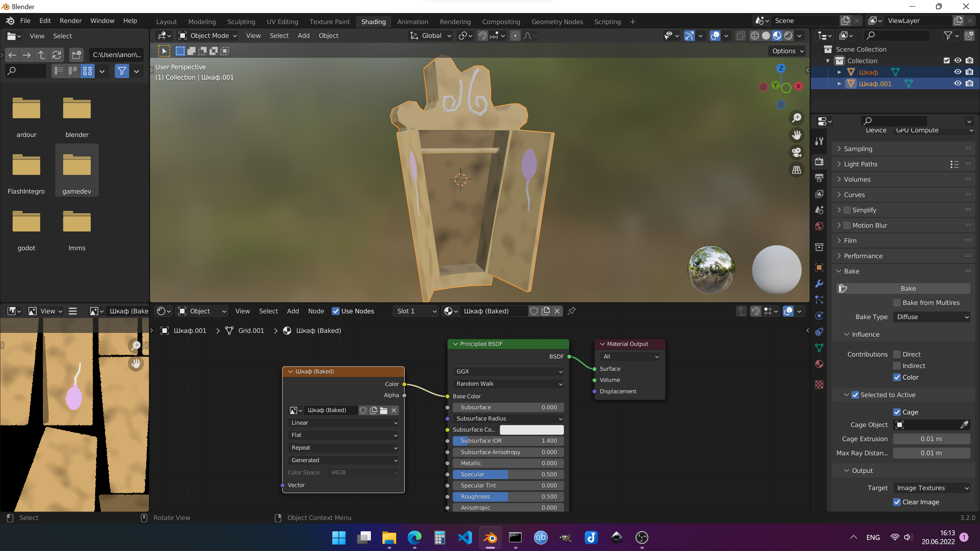Switch to the UV Editing workspace tab
Screen dimensions: 980x551
[x=282, y=22]
